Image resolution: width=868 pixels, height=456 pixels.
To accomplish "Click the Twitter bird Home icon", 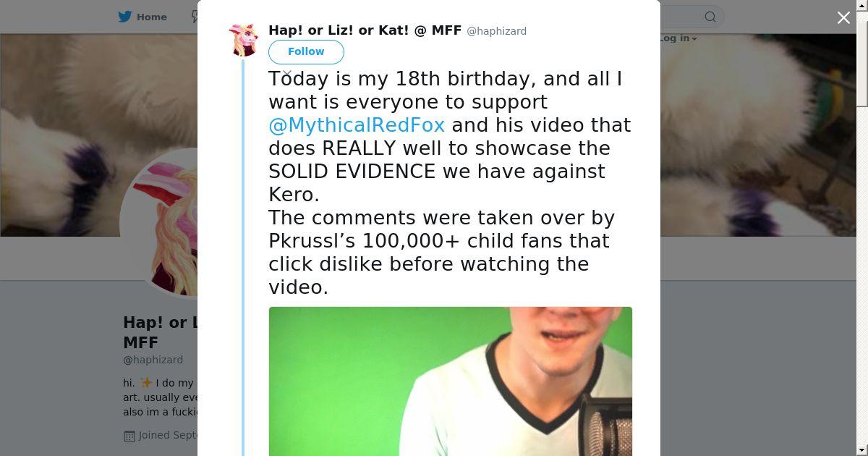I will (127, 17).
